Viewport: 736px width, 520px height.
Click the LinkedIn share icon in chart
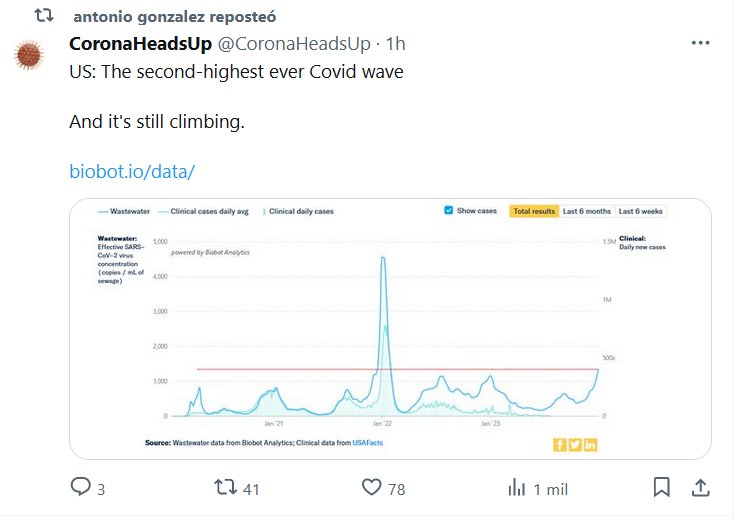[x=590, y=444]
